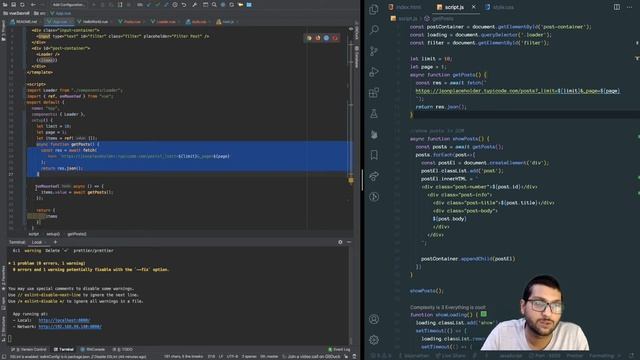
Task: Open the Extensions view in VS Code
Action: click(x=373, y=93)
